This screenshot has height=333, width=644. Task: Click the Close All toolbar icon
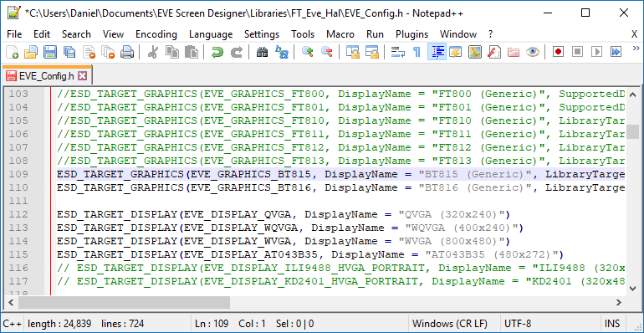click(108, 52)
